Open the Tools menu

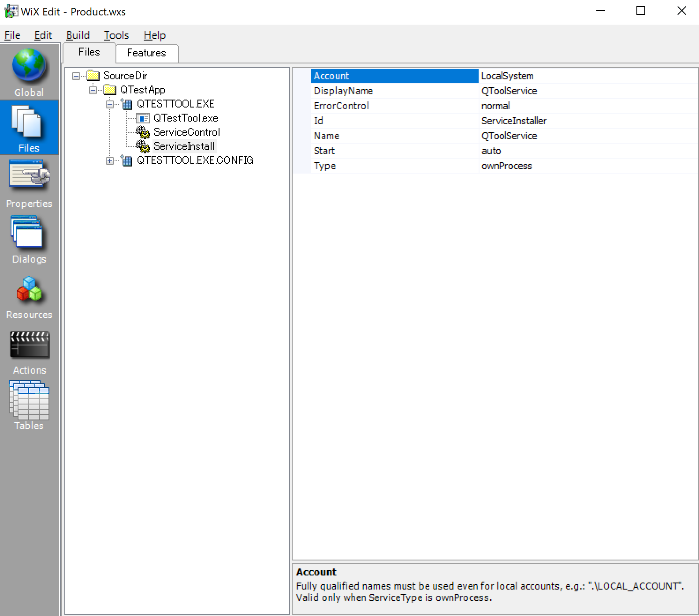(116, 35)
